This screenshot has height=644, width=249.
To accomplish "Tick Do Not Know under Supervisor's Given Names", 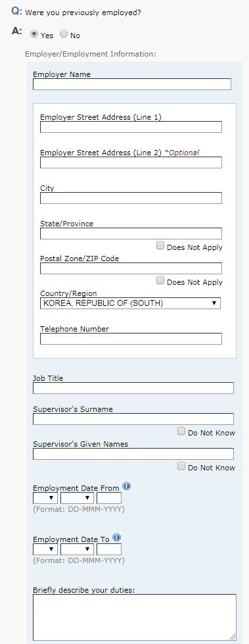I will [x=181, y=466].
